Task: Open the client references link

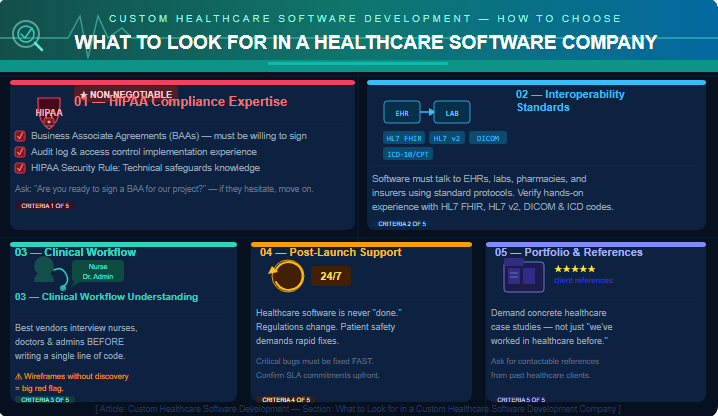Action: pos(583,280)
